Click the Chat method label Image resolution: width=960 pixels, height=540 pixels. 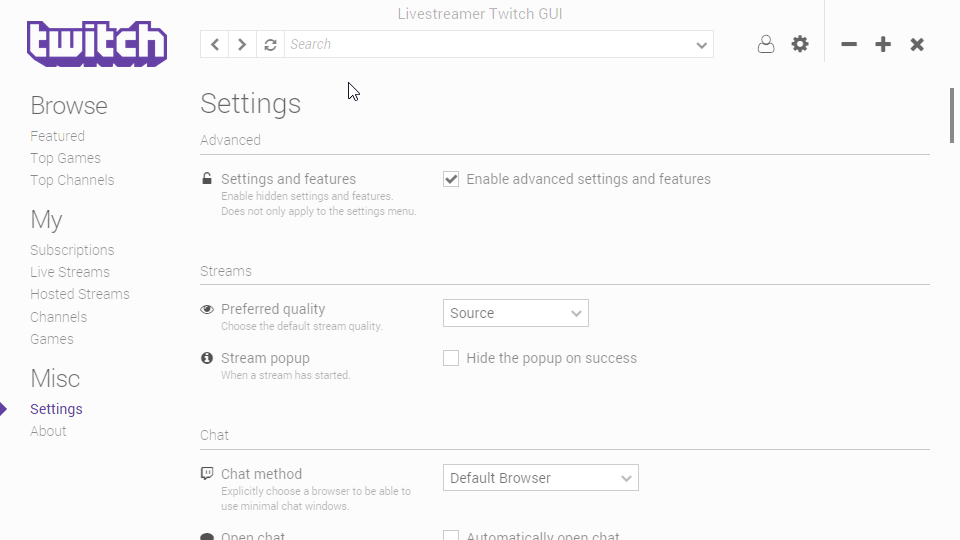(x=261, y=474)
